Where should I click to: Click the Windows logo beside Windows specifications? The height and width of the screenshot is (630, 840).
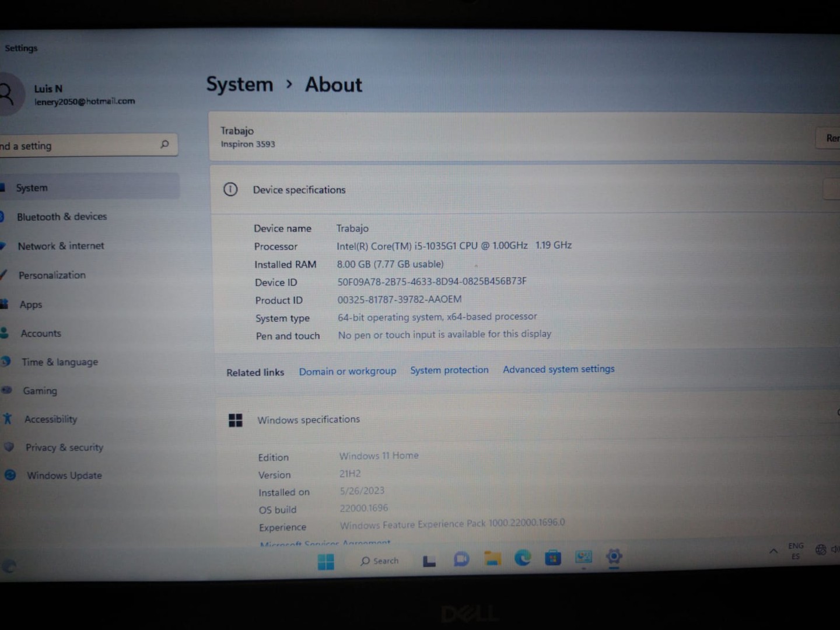236,420
